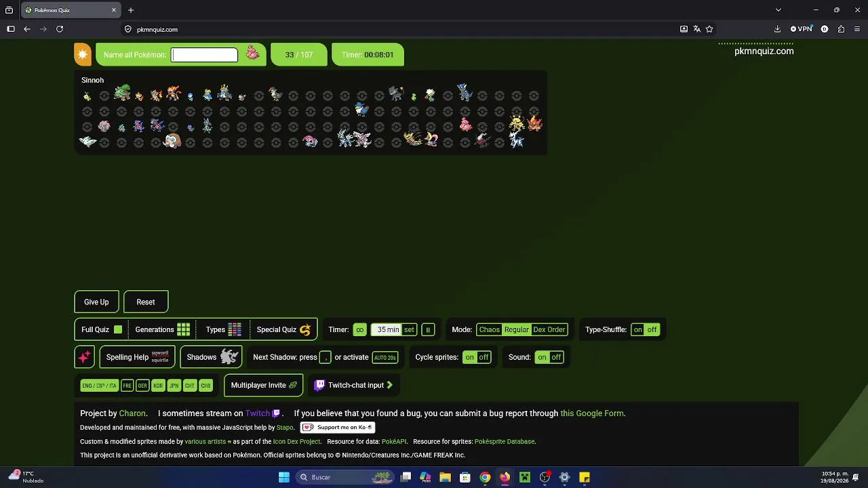The height and width of the screenshot is (488, 868).
Task: Open the Types quiz options
Action: click(223, 329)
